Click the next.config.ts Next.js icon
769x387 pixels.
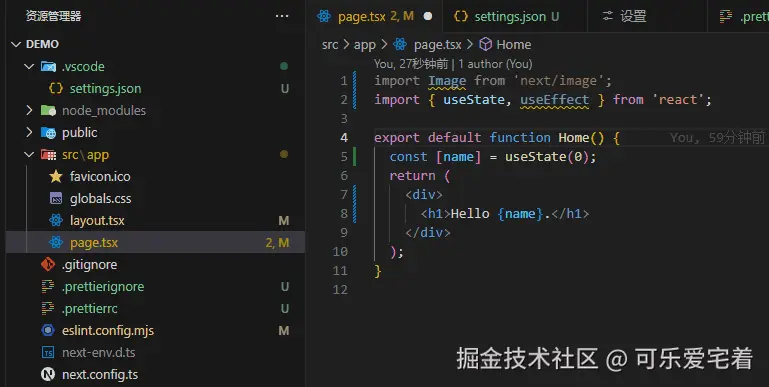click(x=48, y=375)
